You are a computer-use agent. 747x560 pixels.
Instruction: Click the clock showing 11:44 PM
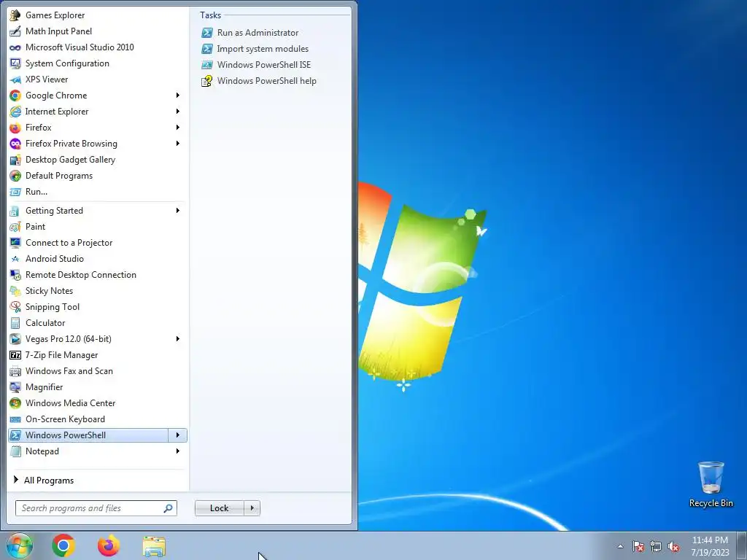710,546
